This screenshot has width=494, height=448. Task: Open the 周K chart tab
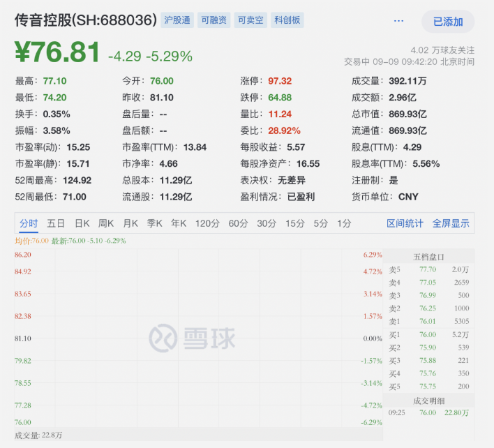pos(106,223)
